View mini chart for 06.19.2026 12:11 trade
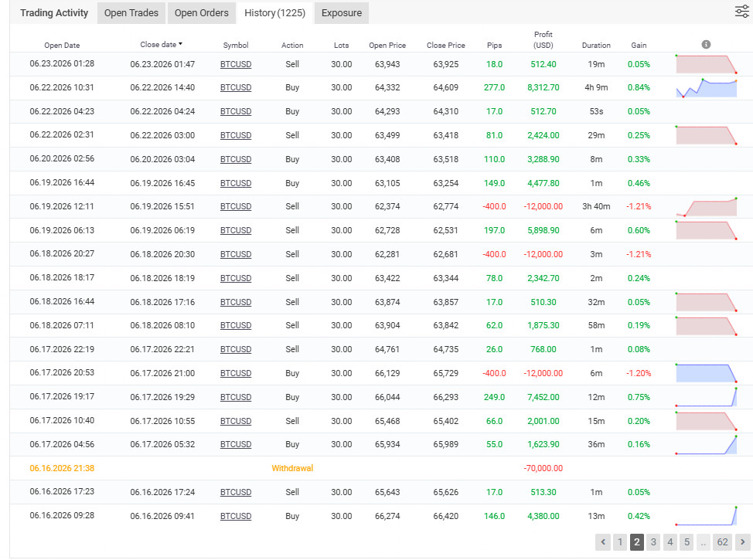 [x=706, y=207]
